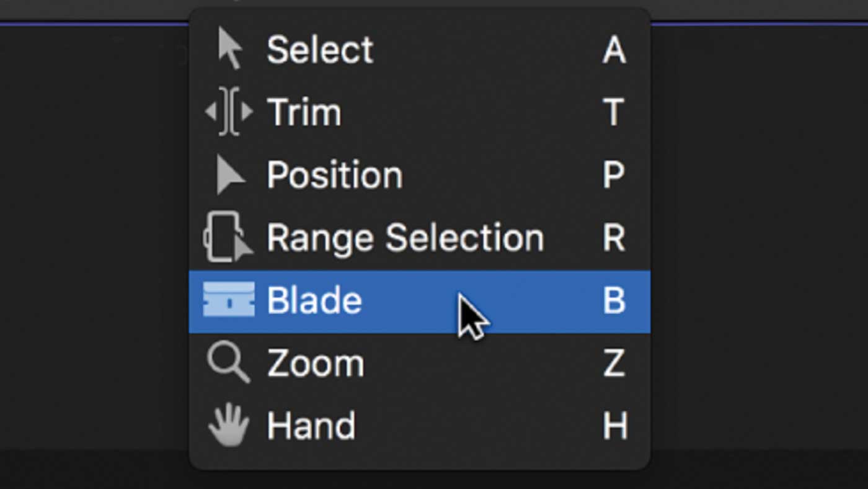This screenshot has height=489, width=868.
Task: Choose the Range Selection text entry
Action: point(405,238)
